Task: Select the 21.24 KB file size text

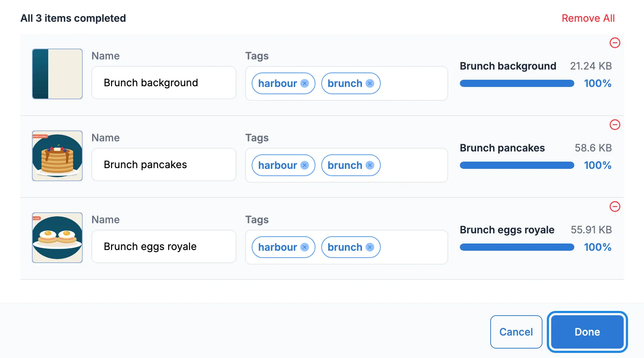Action: click(x=591, y=66)
